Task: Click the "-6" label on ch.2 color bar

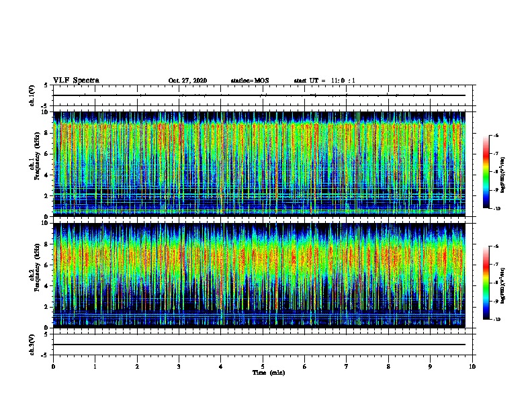Action: coord(496,246)
